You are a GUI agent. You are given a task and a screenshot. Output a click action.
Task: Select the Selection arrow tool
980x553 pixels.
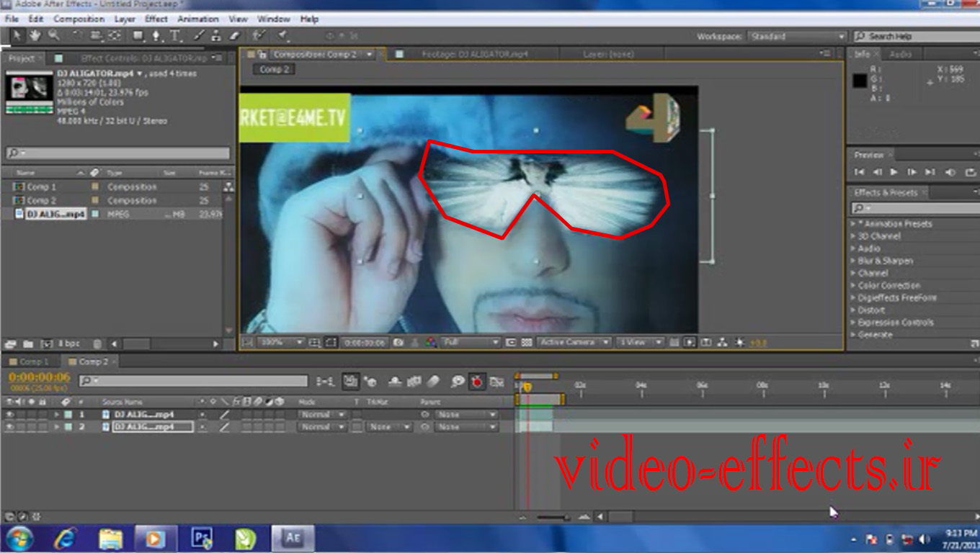17,35
